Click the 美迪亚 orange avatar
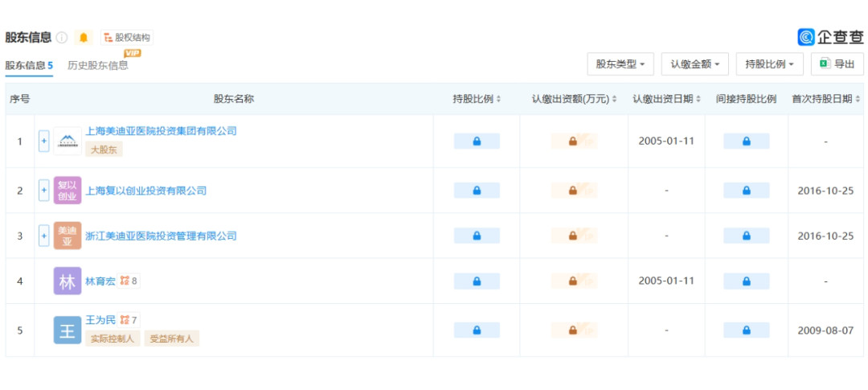This screenshot has height=390, width=868. [x=68, y=236]
